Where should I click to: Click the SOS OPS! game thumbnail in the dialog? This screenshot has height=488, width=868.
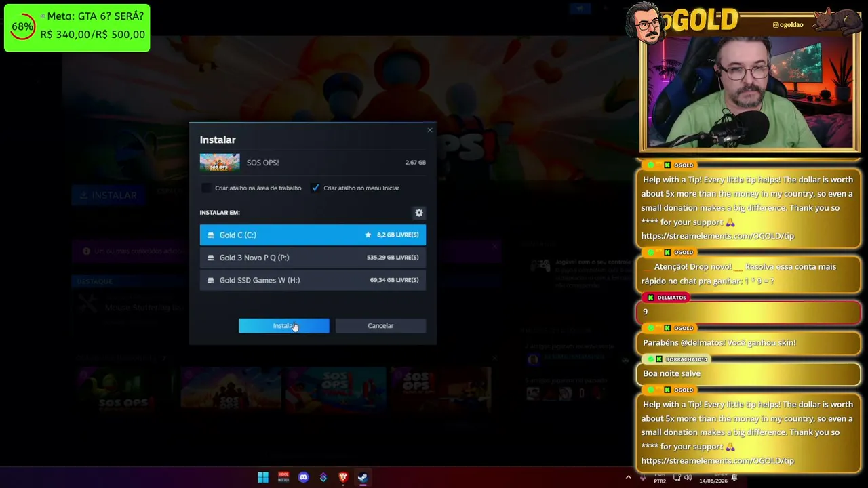220,163
